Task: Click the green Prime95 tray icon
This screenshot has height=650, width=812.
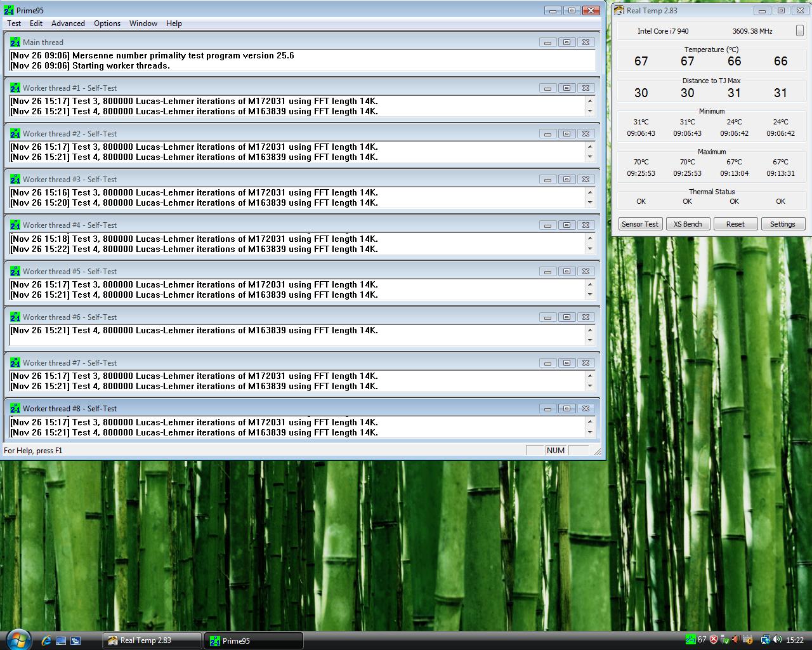Action: click(x=690, y=640)
